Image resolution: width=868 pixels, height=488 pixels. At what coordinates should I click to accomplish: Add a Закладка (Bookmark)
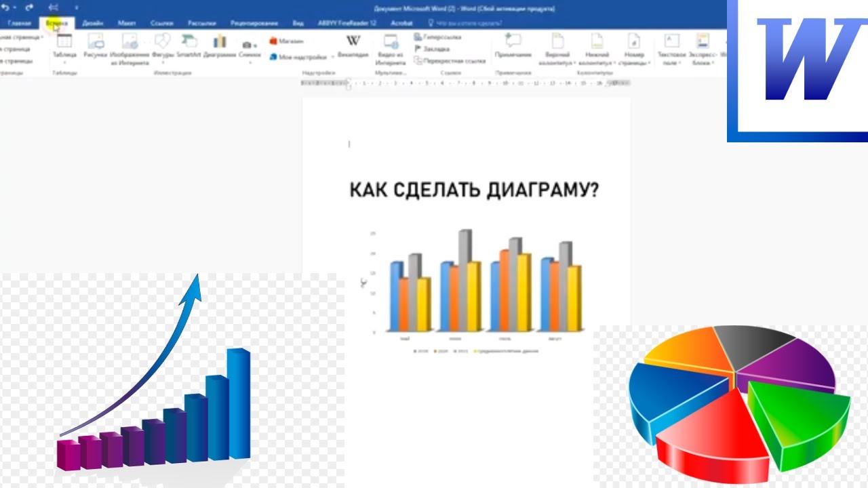(432, 49)
